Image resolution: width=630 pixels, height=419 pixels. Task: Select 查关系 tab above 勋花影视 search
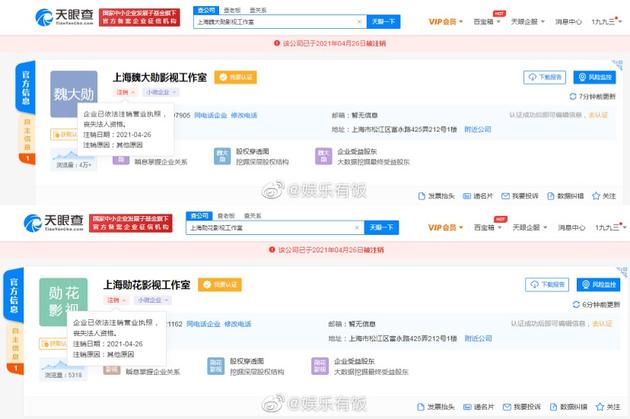click(x=253, y=216)
